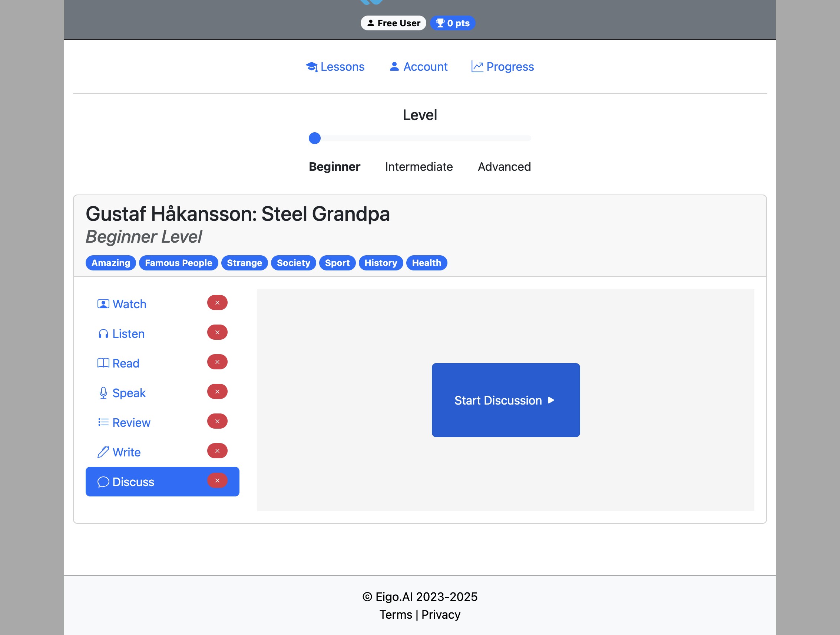Click the Level heading

click(420, 115)
